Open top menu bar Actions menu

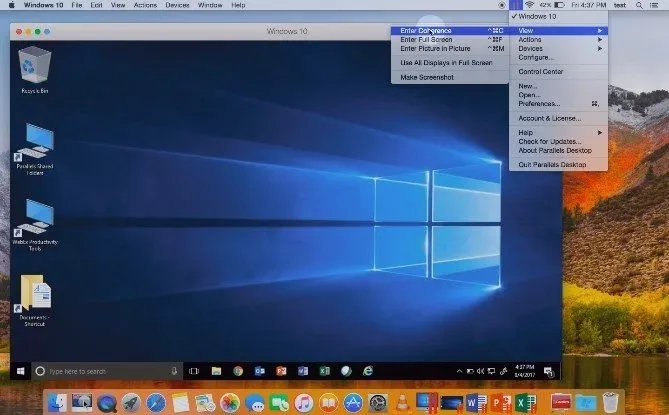click(145, 5)
